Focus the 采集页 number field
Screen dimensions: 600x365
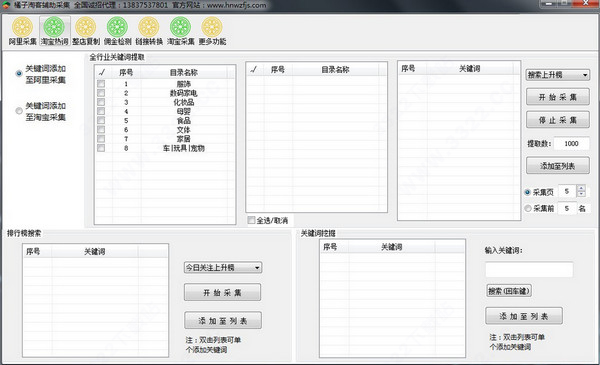tap(567, 191)
